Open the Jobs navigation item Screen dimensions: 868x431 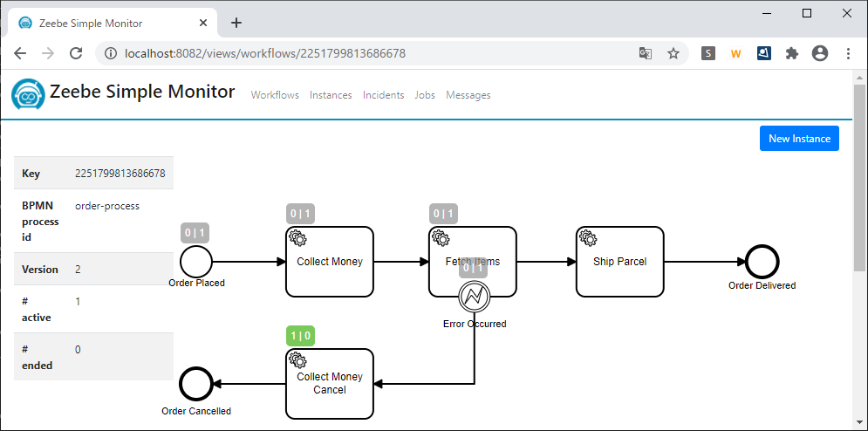(425, 95)
